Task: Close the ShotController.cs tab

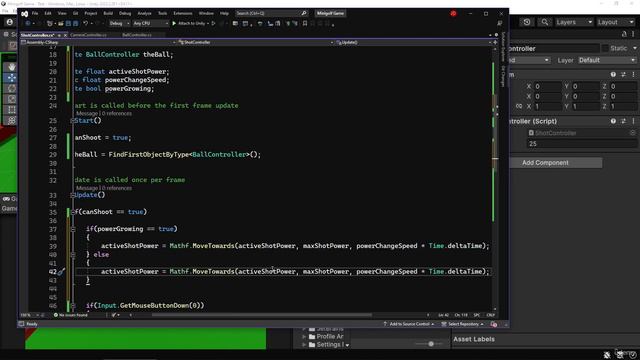Action: tap(65, 36)
